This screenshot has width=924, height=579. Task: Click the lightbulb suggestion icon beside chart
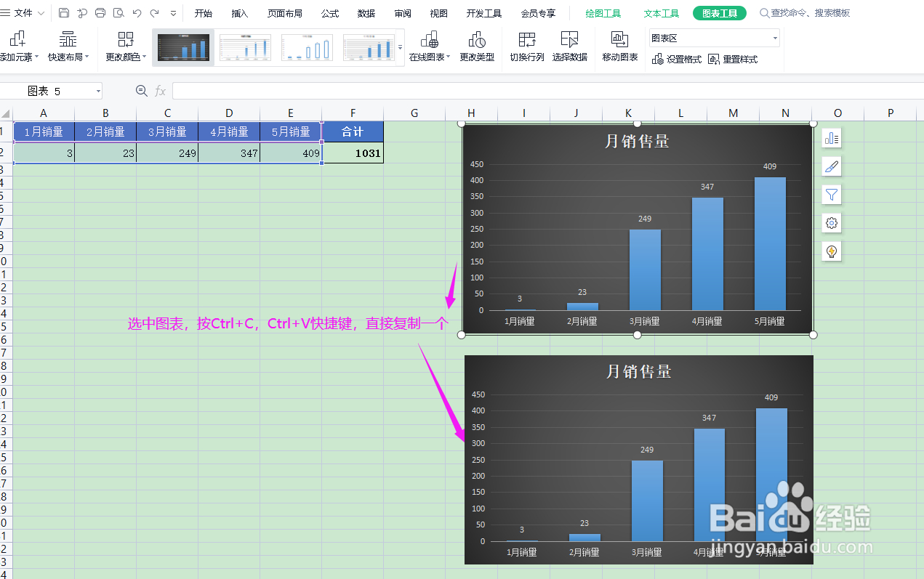click(x=832, y=251)
